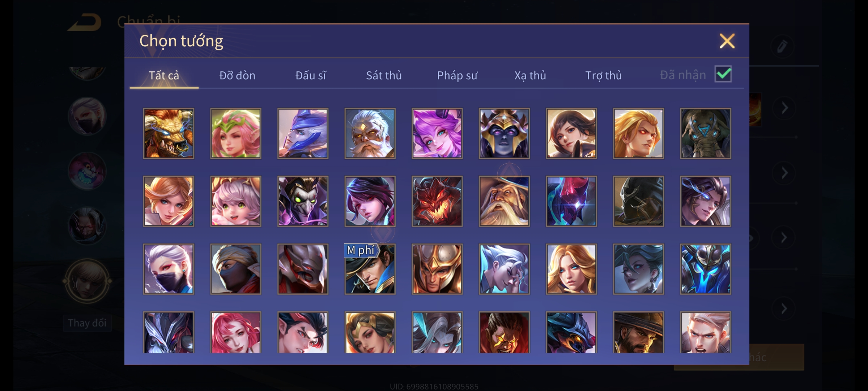Choose the green-eyed dark jester hero
This screenshot has height=391, width=868.
303,201
